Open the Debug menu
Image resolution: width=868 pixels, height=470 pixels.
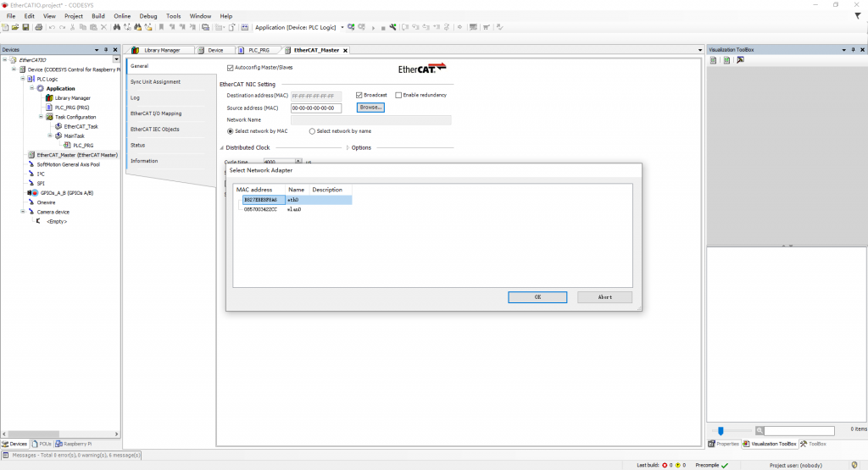pos(148,16)
